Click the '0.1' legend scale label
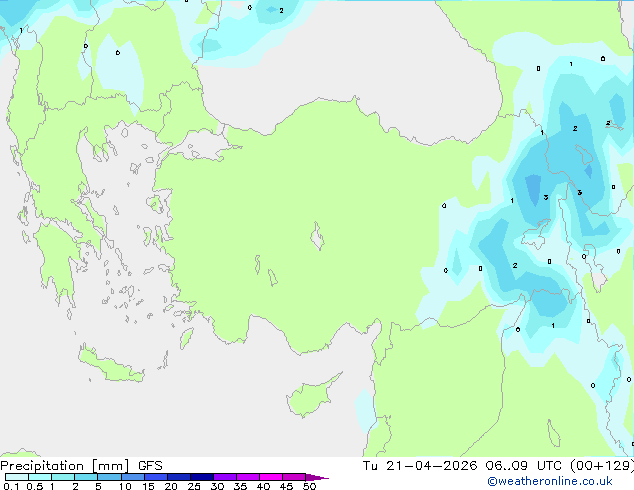Image resolution: width=634 pixels, height=490 pixels. tap(11, 486)
